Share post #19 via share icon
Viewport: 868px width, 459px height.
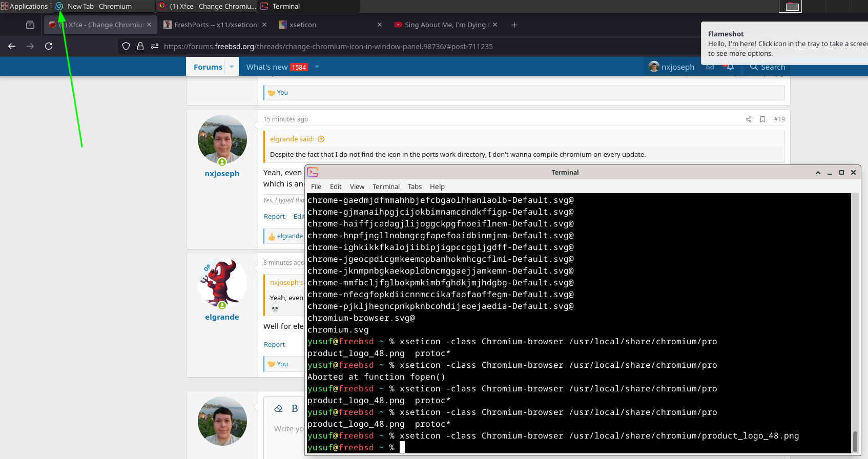(749, 119)
